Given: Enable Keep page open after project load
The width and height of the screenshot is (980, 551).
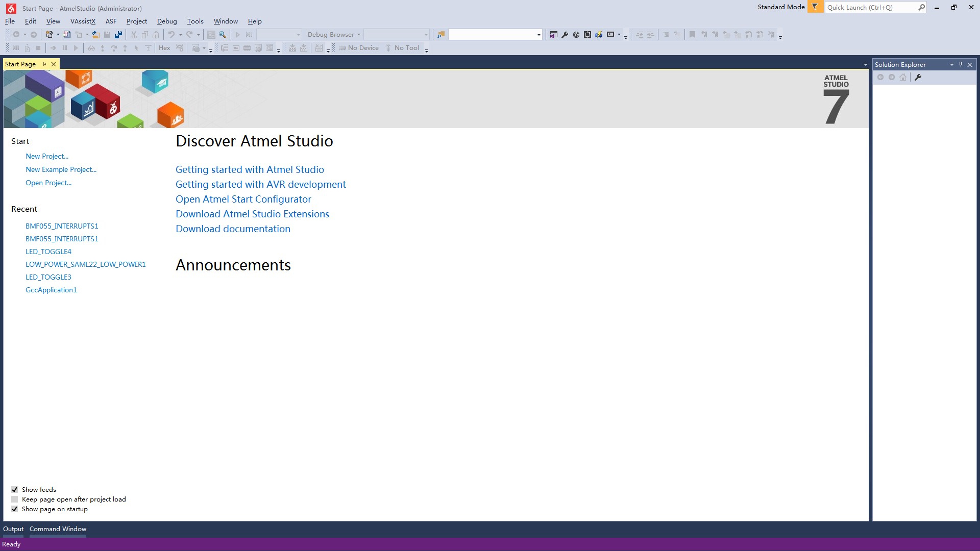Looking at the screenshot, I should (x=15, y=499).
